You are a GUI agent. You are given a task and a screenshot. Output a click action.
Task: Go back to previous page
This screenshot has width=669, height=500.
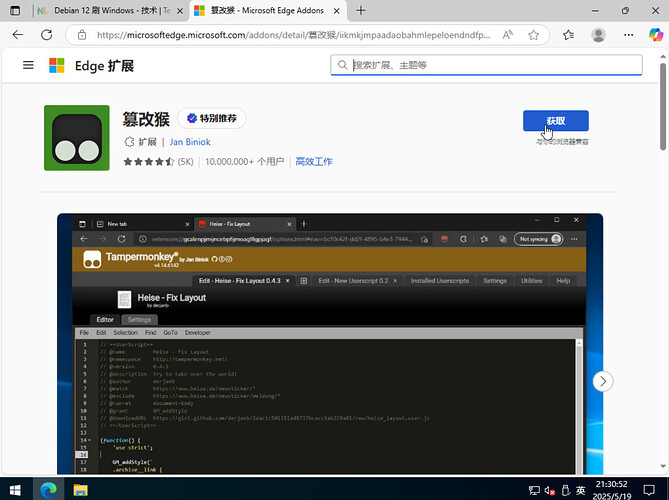(17, 35)
